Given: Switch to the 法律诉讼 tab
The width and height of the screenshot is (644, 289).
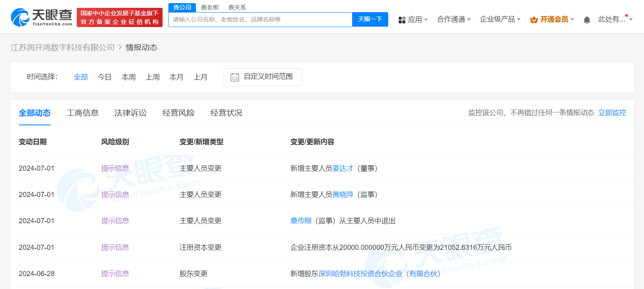Looking at the screenshot, I should [x=130, y=113].
